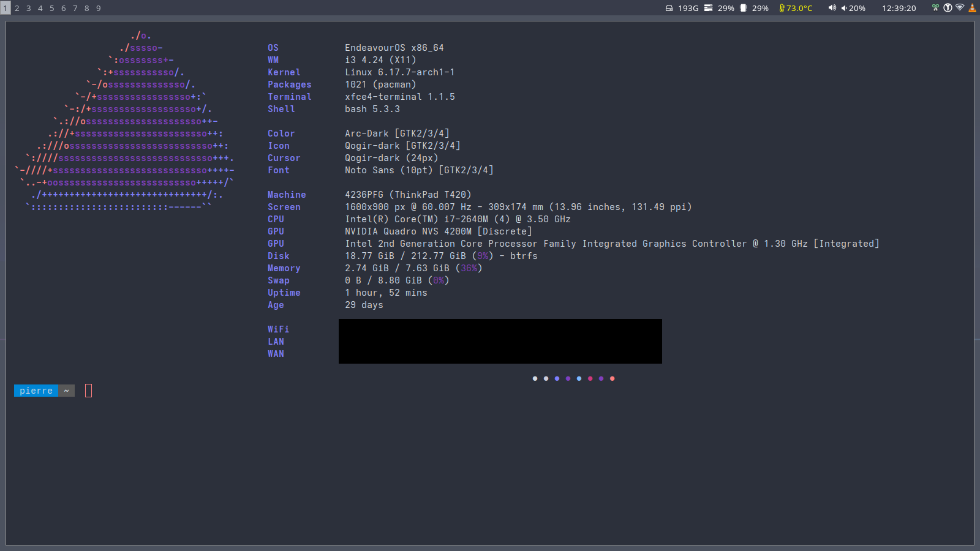Click the thermometer temperature icon in the bar
Viewport: 980px width, 551px height.
(782, 8)
